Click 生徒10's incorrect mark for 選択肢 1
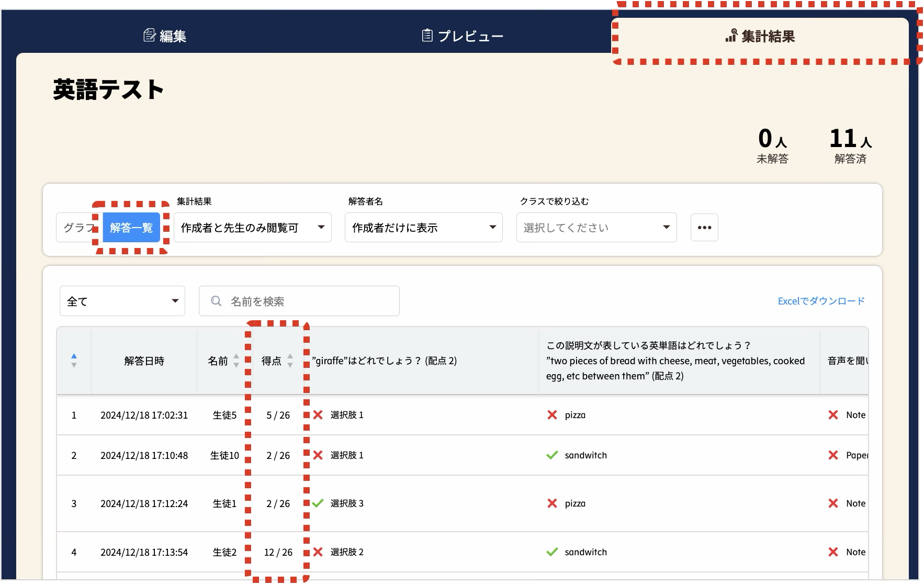This screenshot has width=924, height=584. point(318,455)
